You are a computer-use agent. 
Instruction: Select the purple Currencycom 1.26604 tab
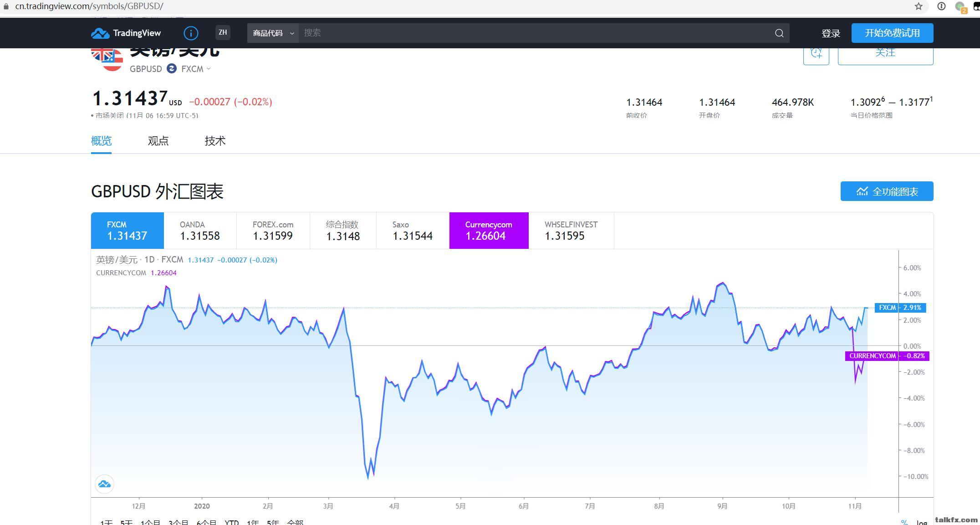click(489, 231)
